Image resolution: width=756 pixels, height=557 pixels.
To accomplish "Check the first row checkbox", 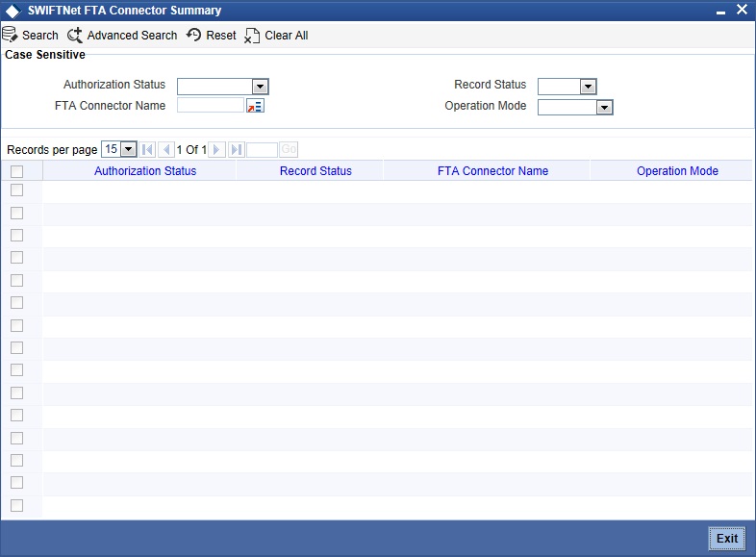I will [17, 190].
